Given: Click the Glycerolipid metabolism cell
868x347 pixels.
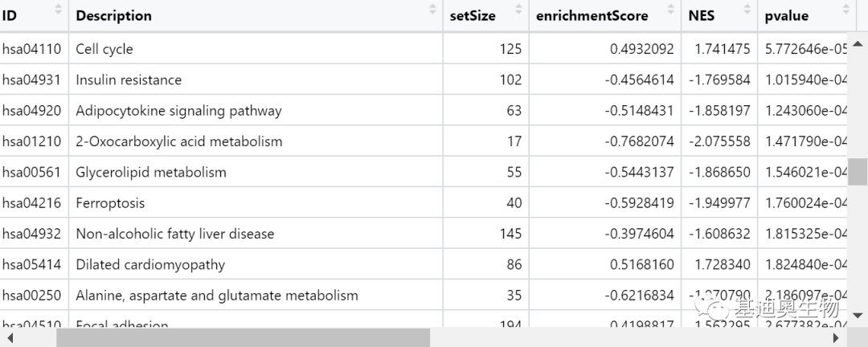Looking at the screenshot, I should click(x=151, y=172).
